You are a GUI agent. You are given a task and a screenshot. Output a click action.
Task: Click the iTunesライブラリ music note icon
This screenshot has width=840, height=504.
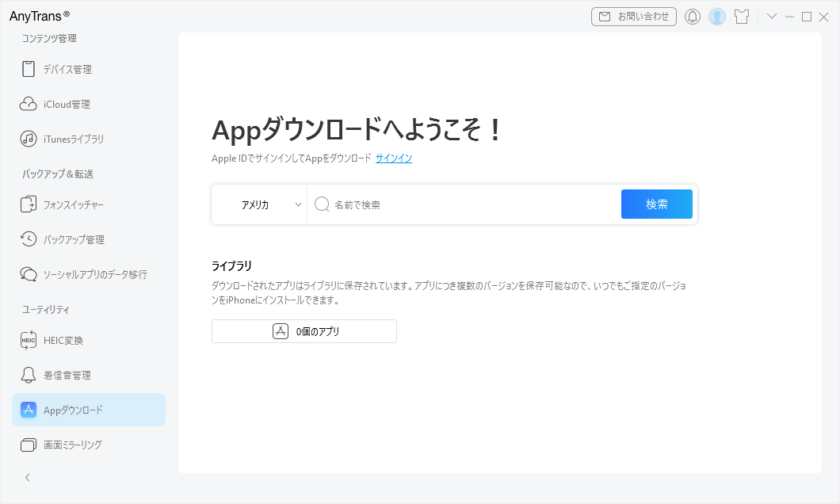pos(29,139)
